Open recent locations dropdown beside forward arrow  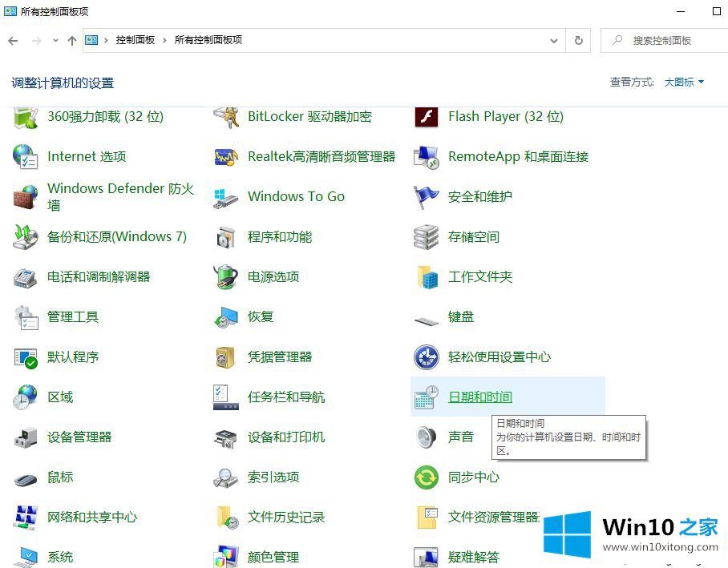pyautogui.click(x=55, y=41)
